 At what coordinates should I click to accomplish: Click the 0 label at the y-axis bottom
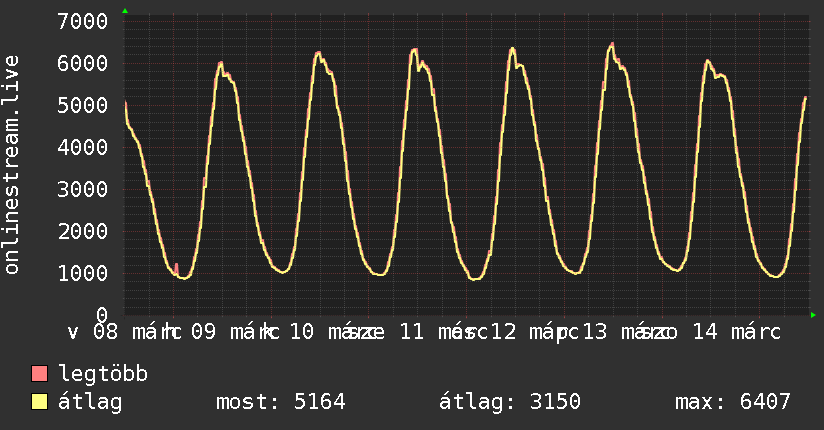(101, 315)
